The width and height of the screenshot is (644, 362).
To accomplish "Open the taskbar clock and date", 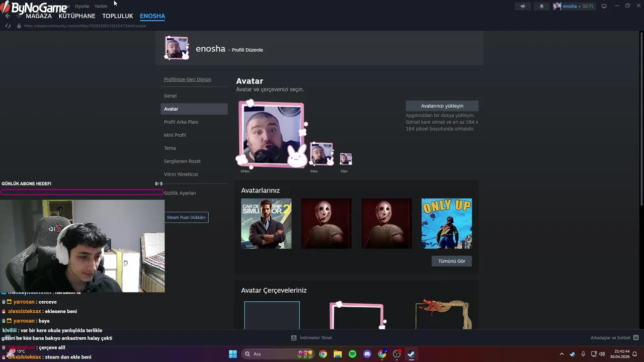I will click(x=620, y=354).
